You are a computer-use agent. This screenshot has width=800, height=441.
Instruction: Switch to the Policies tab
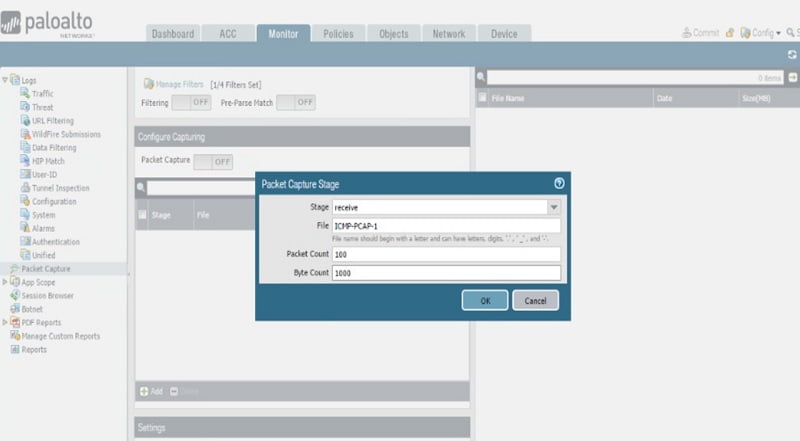338,34
